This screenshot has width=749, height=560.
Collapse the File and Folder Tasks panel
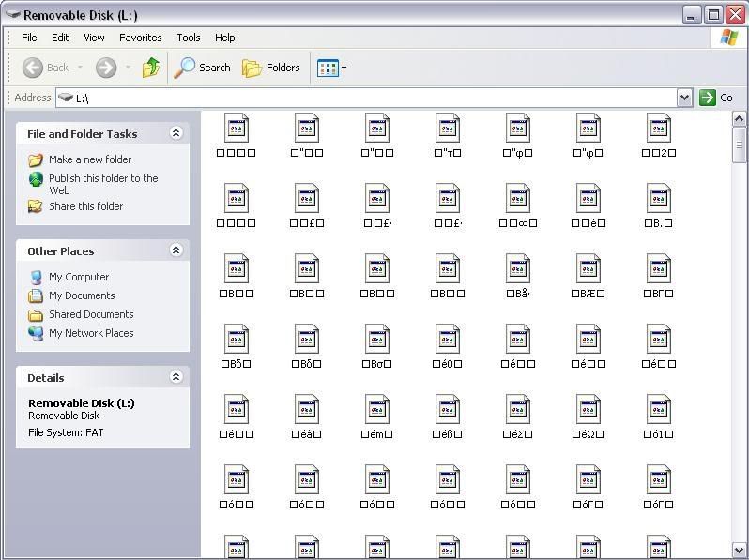point(176,132)
